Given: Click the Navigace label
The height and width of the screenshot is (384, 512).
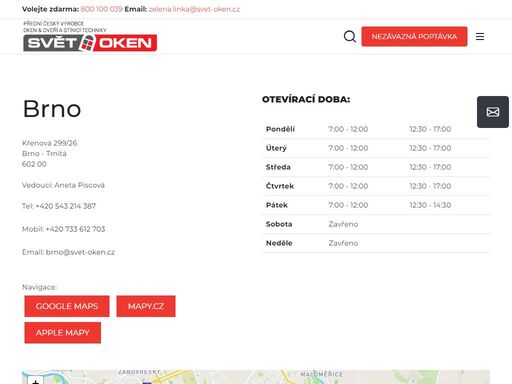Looking at the screenshot, I should 39,287.
